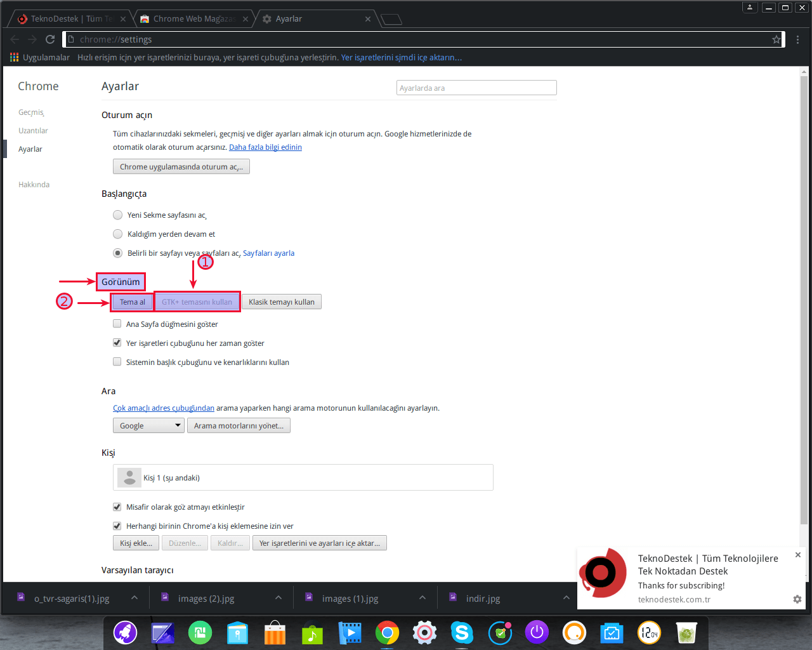Expand options for images (1).jpg download
Image resolution: width=812 pixels, height=650 pixels.
422,598
